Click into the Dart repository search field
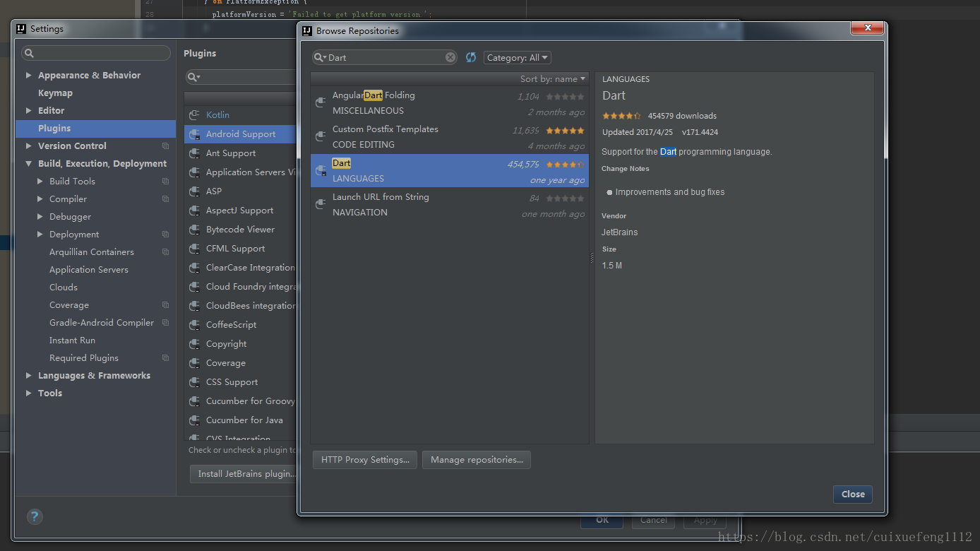Screen dimensions: 980x551 point(385,57)
